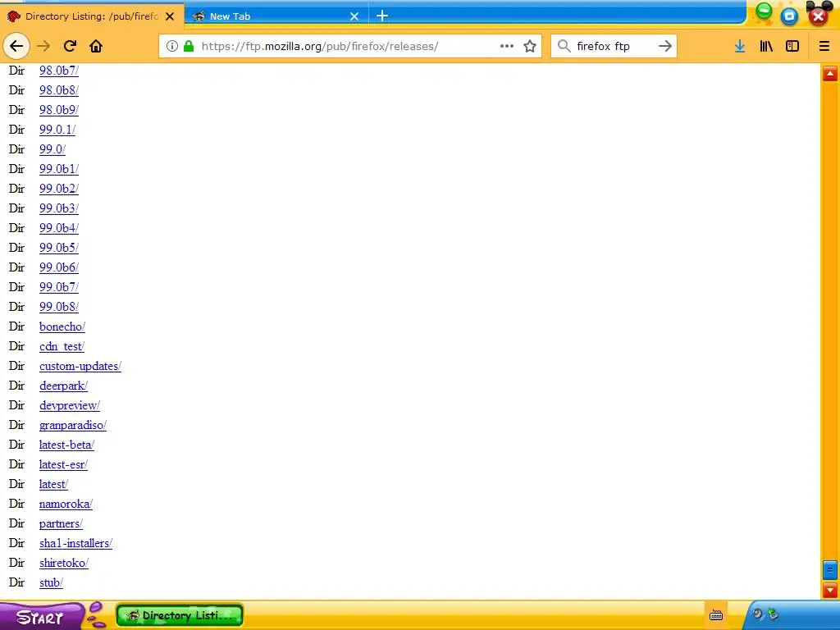840x630 pixels.
Task: Follow the 99.0b3/ link
Action: (x=59, y=208)
